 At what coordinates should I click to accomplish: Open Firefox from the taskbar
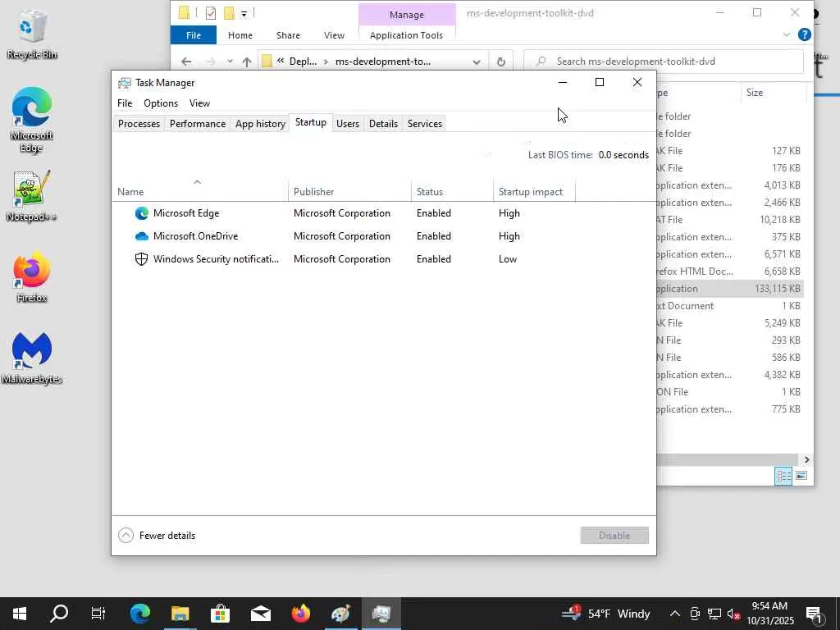click(300, 614)
